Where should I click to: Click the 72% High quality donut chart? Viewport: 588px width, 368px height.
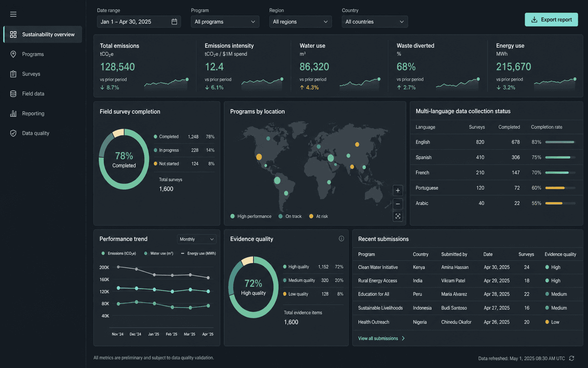tap(253, 287)
